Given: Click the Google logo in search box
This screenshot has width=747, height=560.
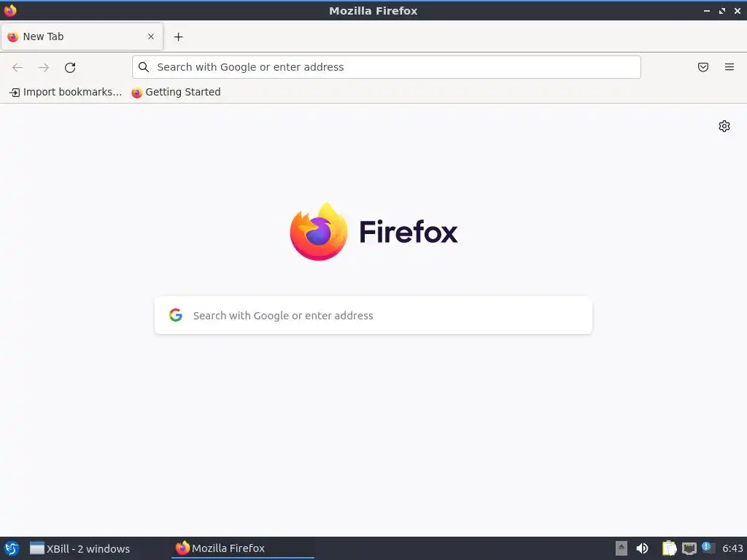Looking at the screenshot, I should [x=176, y=315].
